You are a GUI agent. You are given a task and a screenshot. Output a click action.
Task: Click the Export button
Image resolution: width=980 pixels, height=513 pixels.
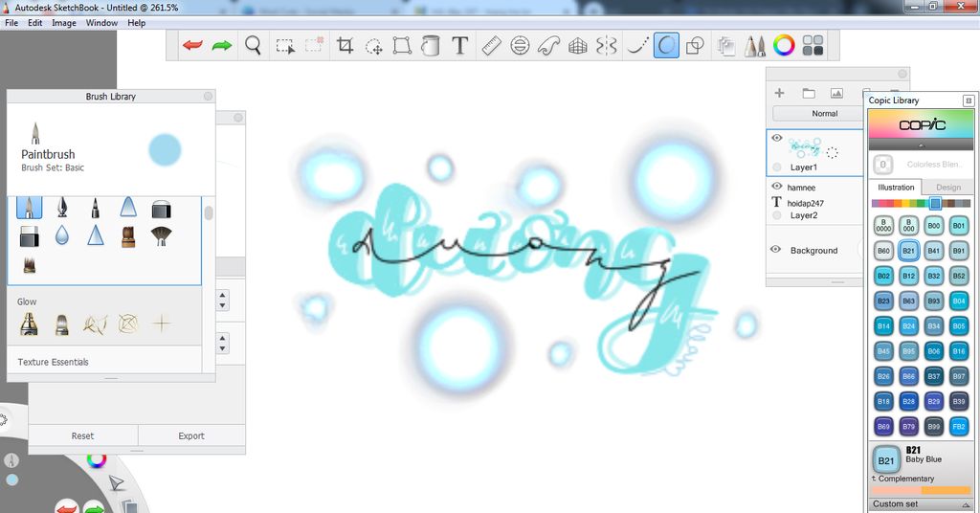point(191,435)
